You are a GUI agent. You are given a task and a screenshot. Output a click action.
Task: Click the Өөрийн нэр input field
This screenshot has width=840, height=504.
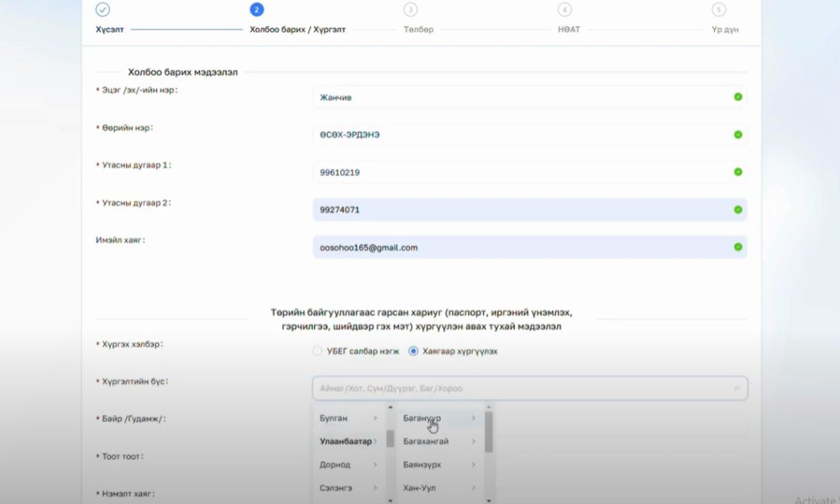530,134
